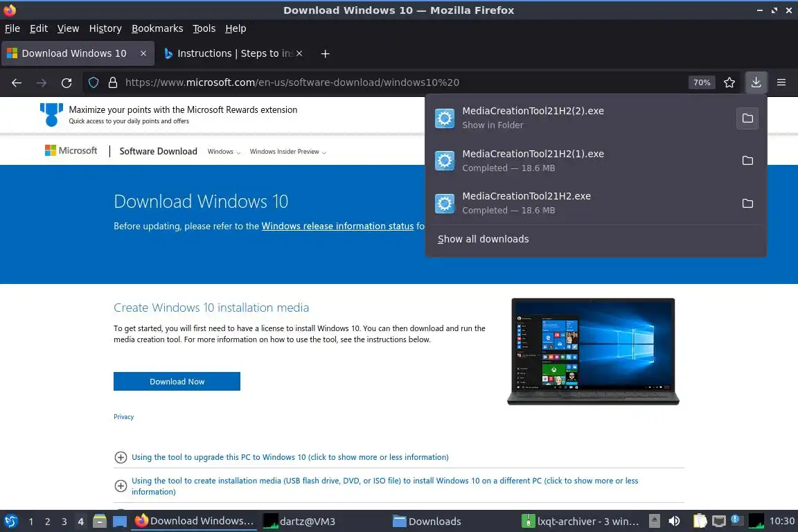
Task: Switch to virtual desktop 1
Action: click(31, 522)
